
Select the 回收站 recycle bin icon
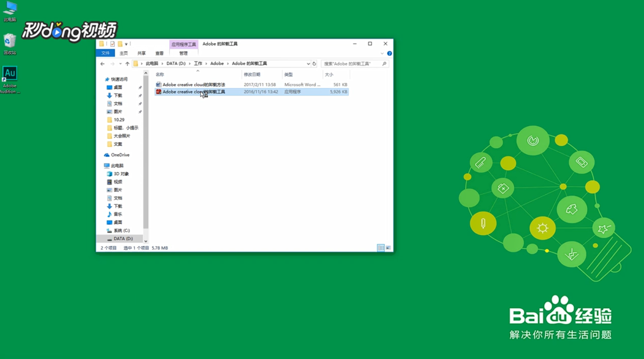click(10, 44)
